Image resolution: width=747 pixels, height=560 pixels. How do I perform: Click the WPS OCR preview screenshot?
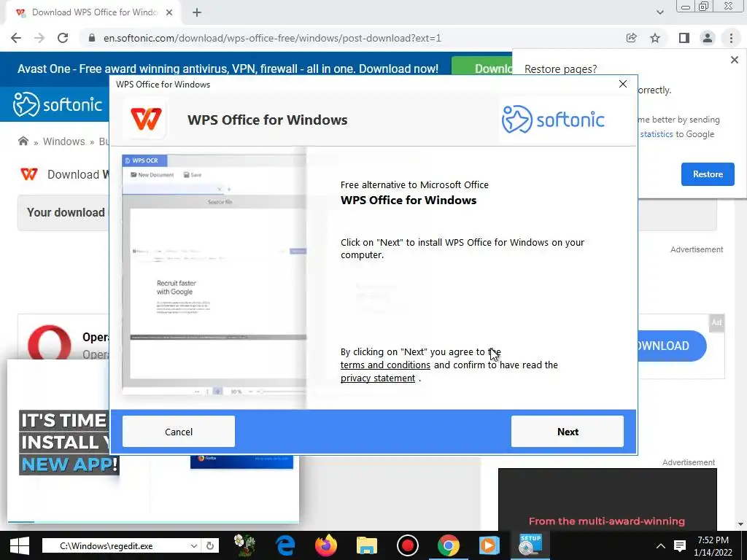[214, 274]
